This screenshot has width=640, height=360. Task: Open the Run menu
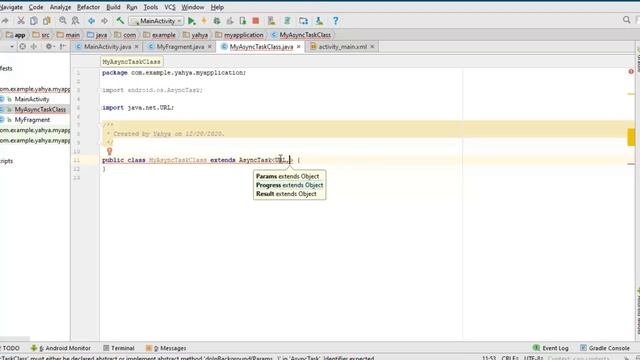tap(132, 7)
